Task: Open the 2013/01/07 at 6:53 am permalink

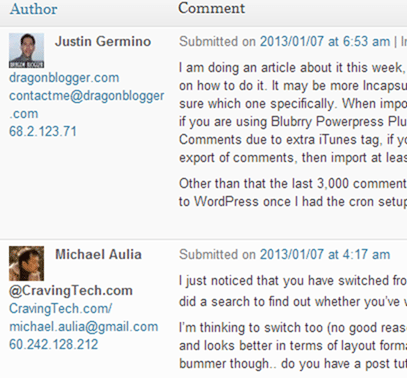Action: coord(325,42)
